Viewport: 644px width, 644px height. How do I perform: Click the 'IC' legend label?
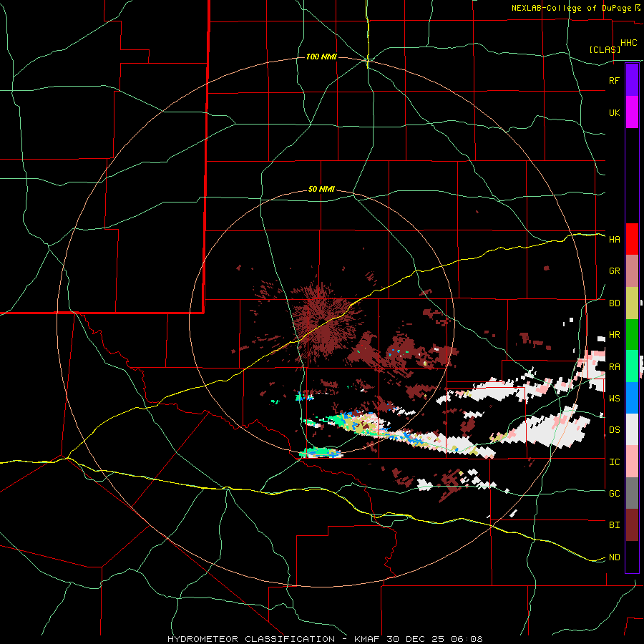point(614,462)
